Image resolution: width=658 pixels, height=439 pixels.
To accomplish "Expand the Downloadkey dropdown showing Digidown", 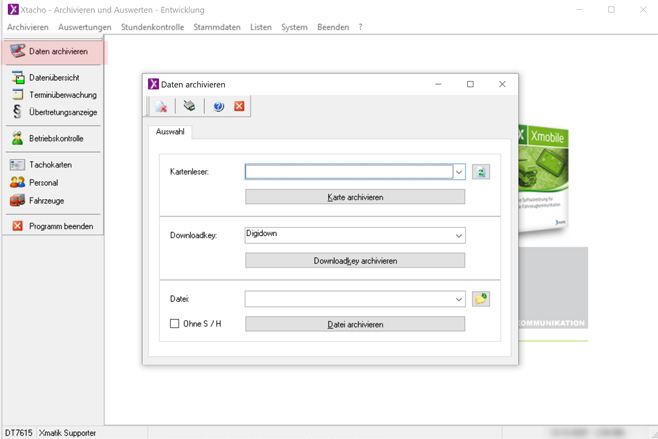I will tap(459, 236).
